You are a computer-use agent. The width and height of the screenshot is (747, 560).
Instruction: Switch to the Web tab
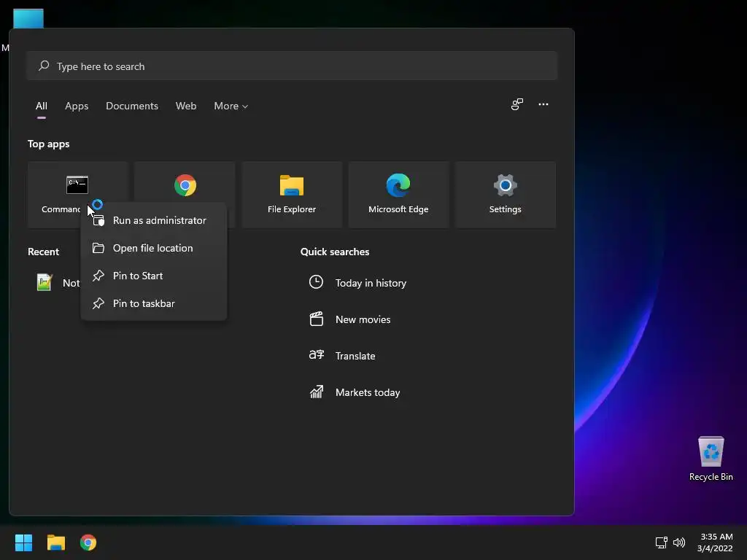186,106
